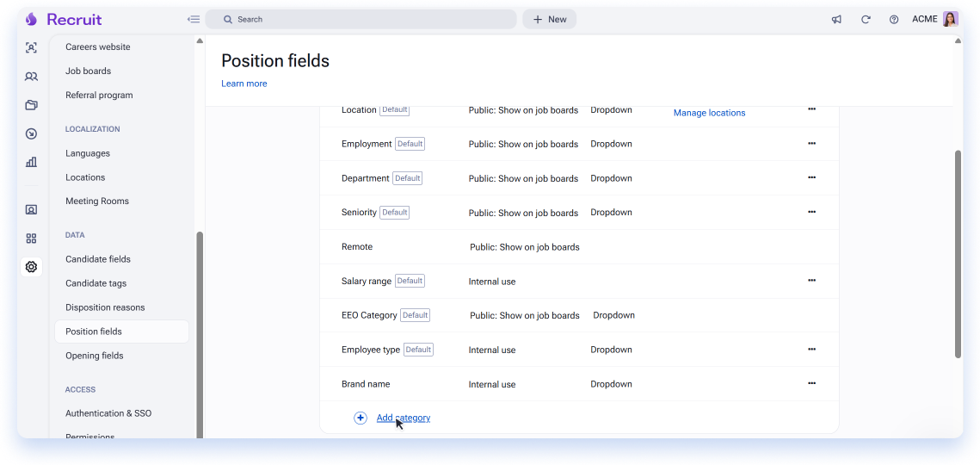The width and height of the screenshot is (980, 465).
Task: Click visibility text in Remote row
Action: coord(524,247)
